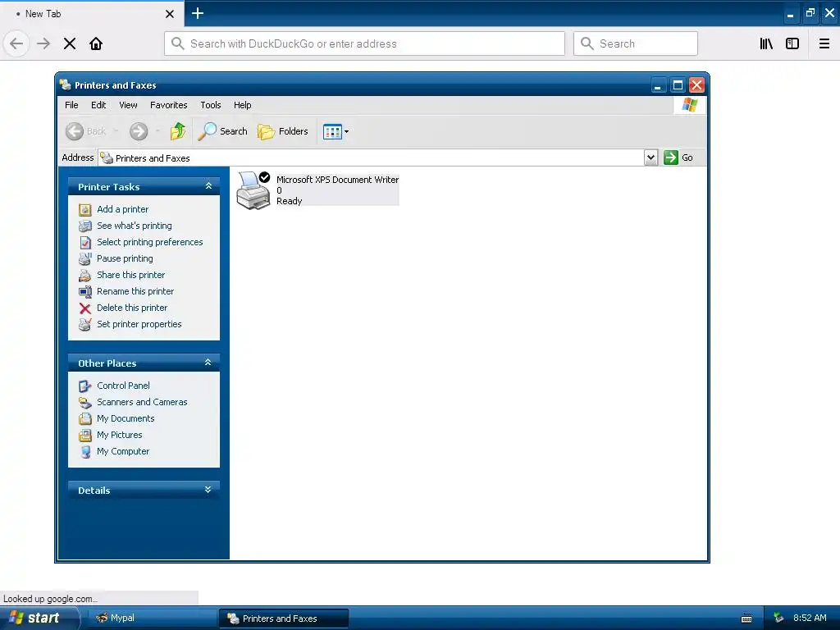This screenshot has width=840, height=630.
Task: Click the Select printing preferences icon
Action: [84, 242]
